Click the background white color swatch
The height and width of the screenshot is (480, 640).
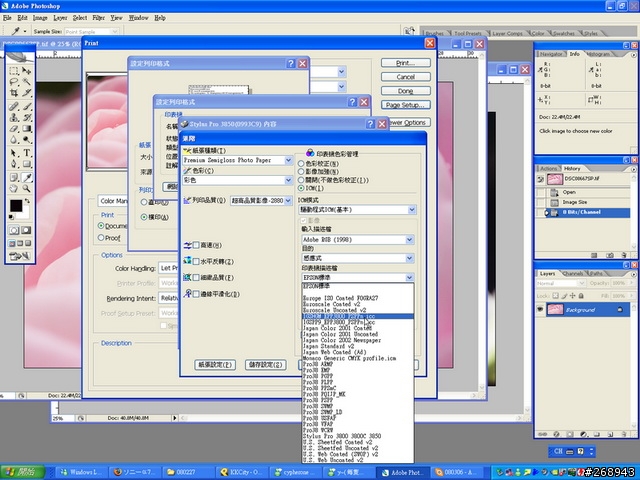(x=25, y=213)
